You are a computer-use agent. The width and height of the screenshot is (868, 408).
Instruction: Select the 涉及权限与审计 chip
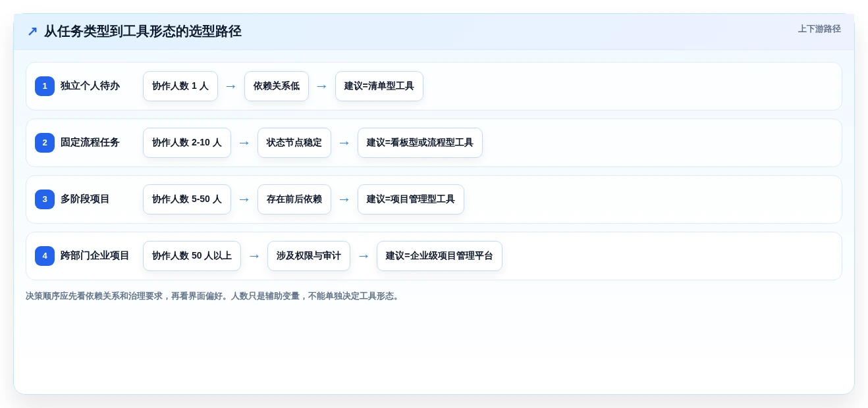tap(309, 256)
